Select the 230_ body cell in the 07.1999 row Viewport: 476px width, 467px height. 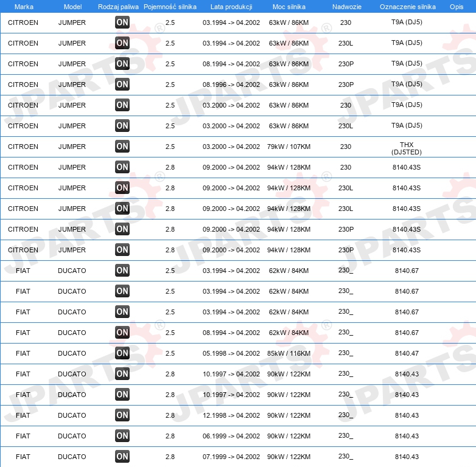346,457
